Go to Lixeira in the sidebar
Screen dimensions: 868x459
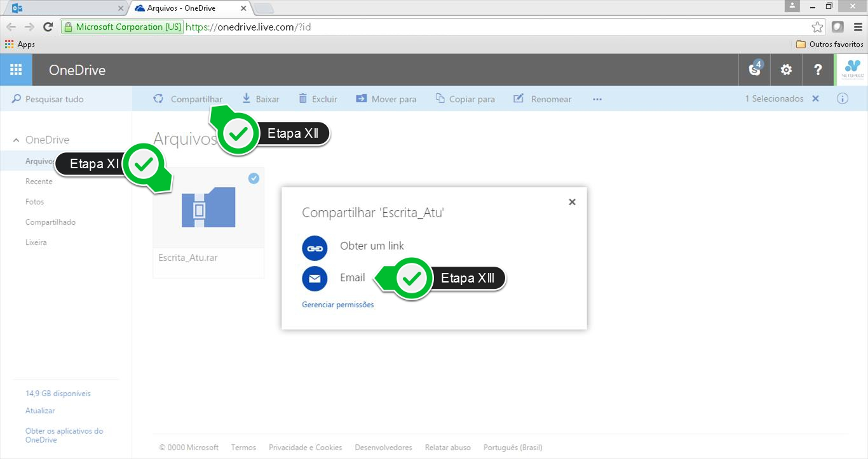36,243
